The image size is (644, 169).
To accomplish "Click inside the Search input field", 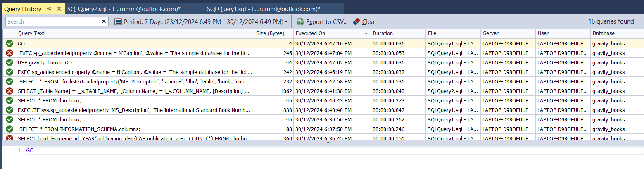I will (53, 21).
